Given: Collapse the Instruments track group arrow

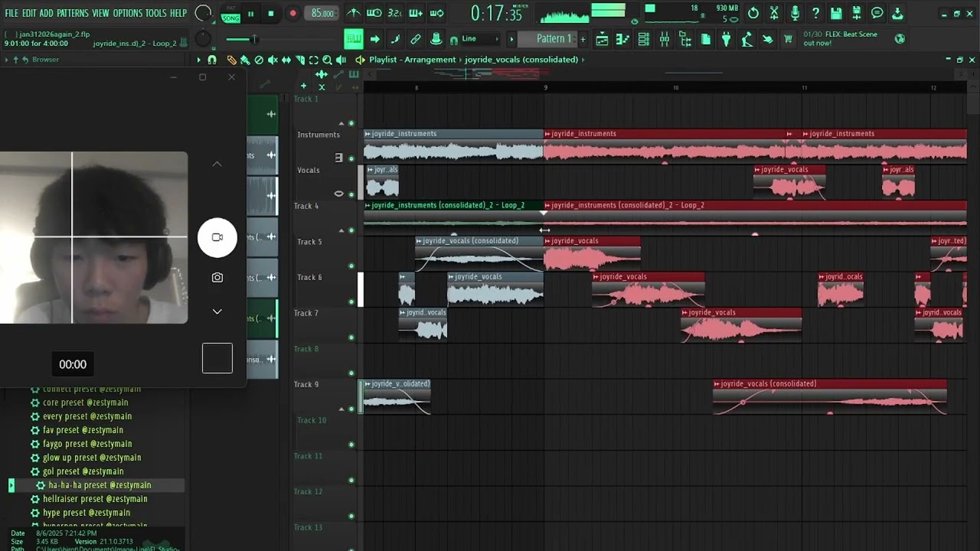Looking at the screenshot, I should click(341, 123).
